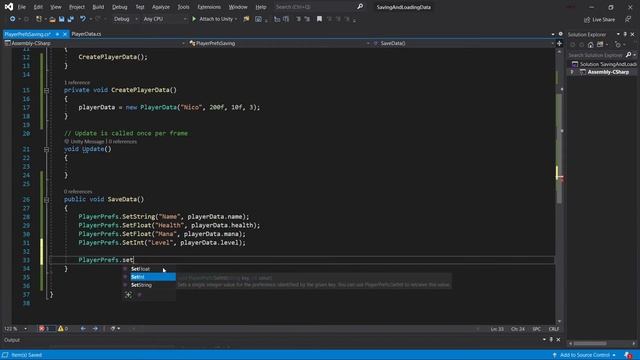The width and height of the screenshot is (640, 360).
Task: Open the SaveData() member navigation dropdown
Action: (x=464, y=43)
